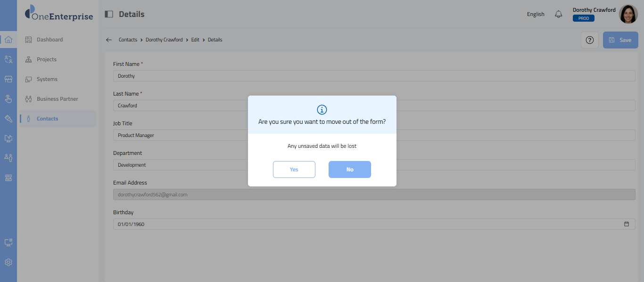The height and width of the screenshot is (282, 644).
Task: Click the Save button
Action: (x=620, y=40)
